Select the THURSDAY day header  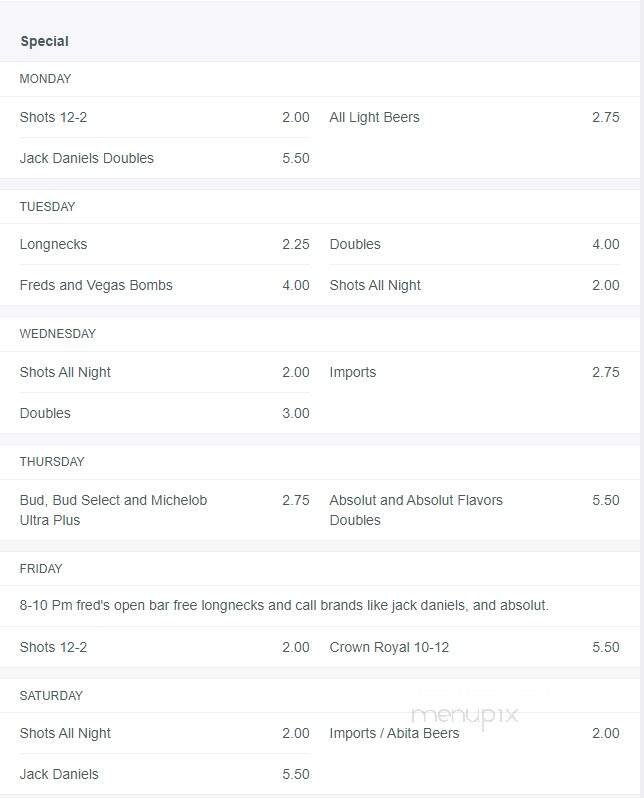(x=52, y=462)
